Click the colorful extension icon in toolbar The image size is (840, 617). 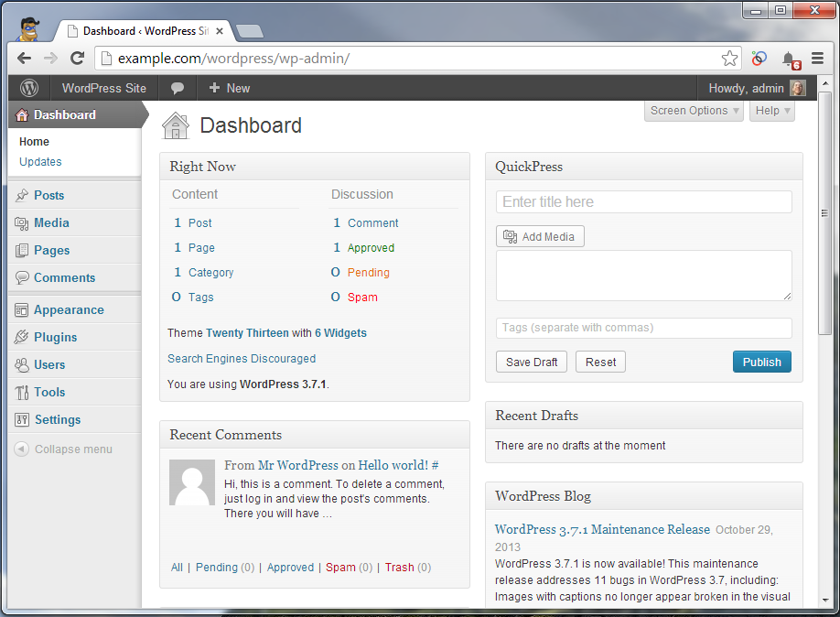click(x=759, y=58)
